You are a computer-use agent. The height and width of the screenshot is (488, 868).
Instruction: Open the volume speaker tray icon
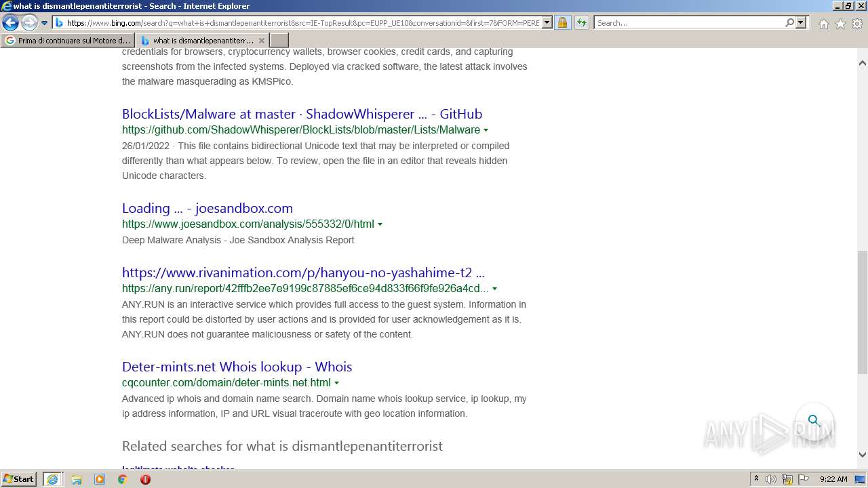point(770,479)
